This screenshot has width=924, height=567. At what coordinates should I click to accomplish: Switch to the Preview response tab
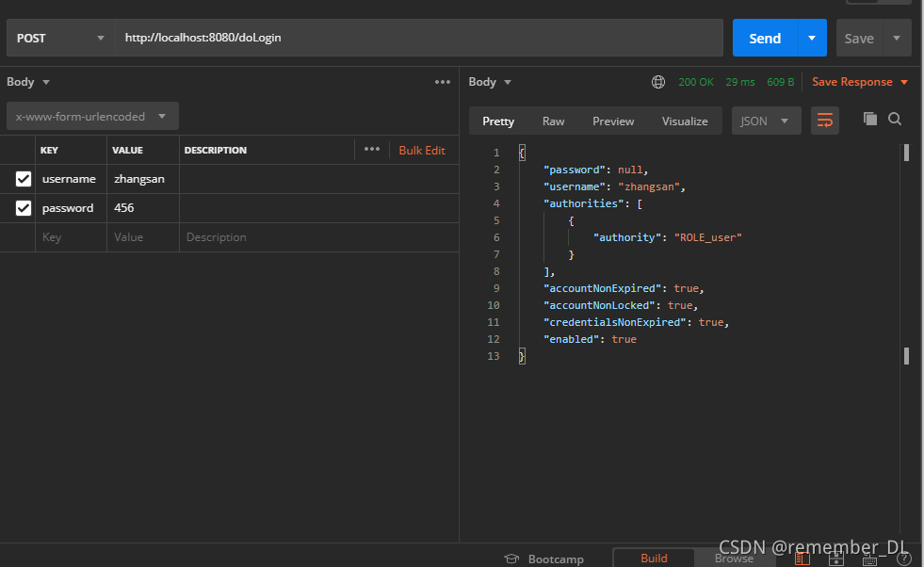click(x=613, y=121)
